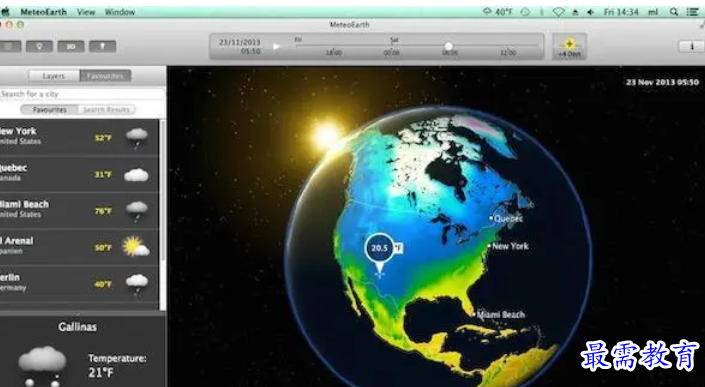Focus the Search for a city field
705x387 pixels.
[x=82, y=94]
